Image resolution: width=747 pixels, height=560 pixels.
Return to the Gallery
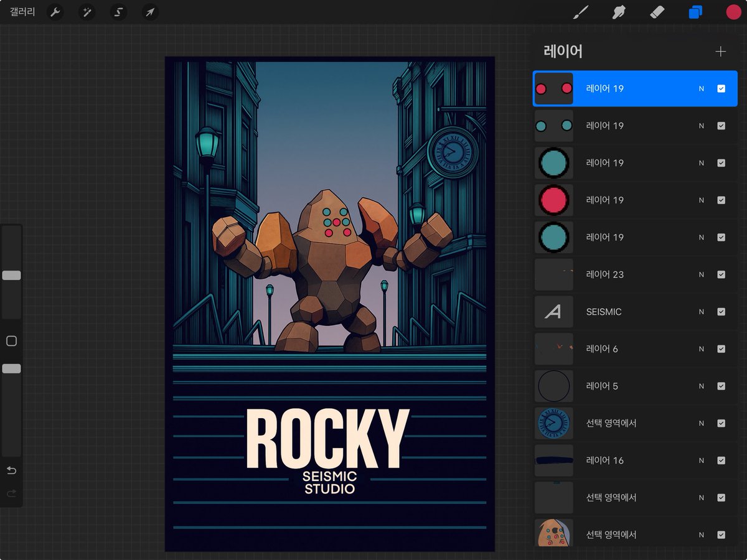click(x=21, y=12)
